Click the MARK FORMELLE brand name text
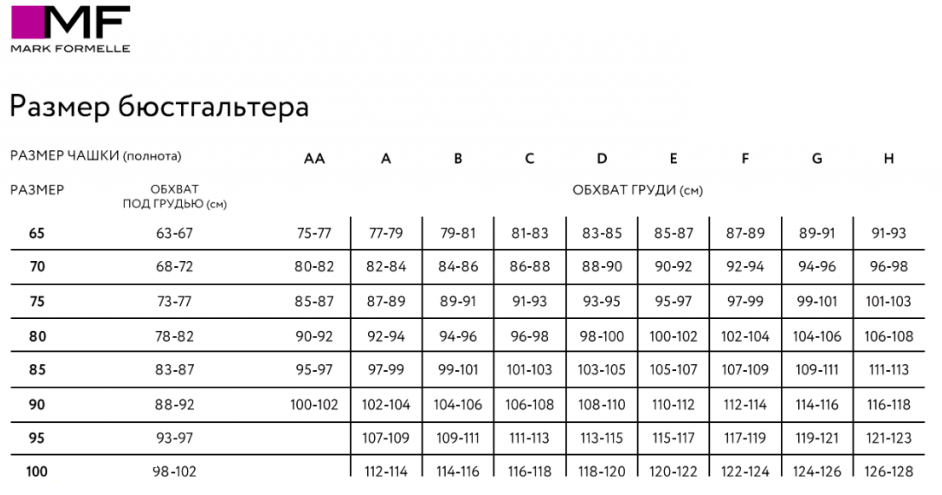Image resolution: width=942 pixels, height=495 pixels. 70,47
